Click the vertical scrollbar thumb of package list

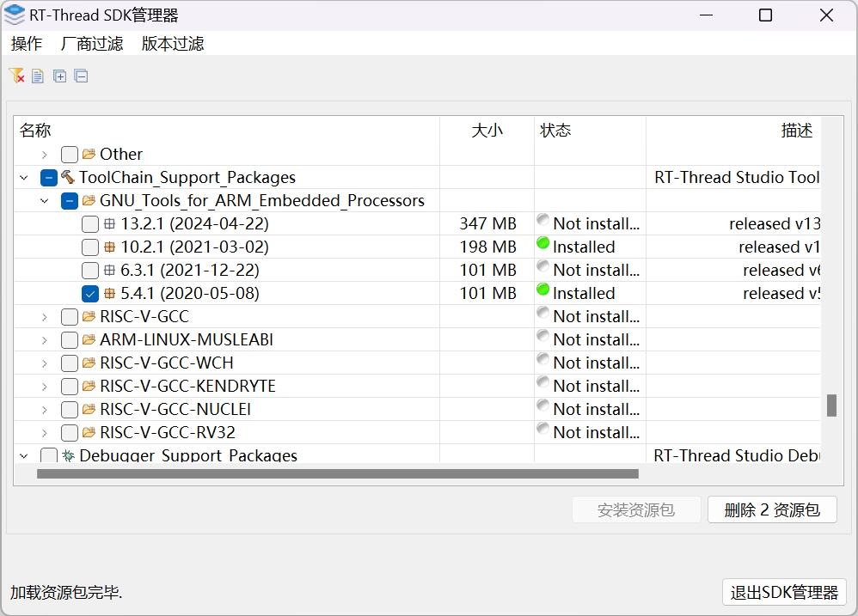[x=831, y=406]
